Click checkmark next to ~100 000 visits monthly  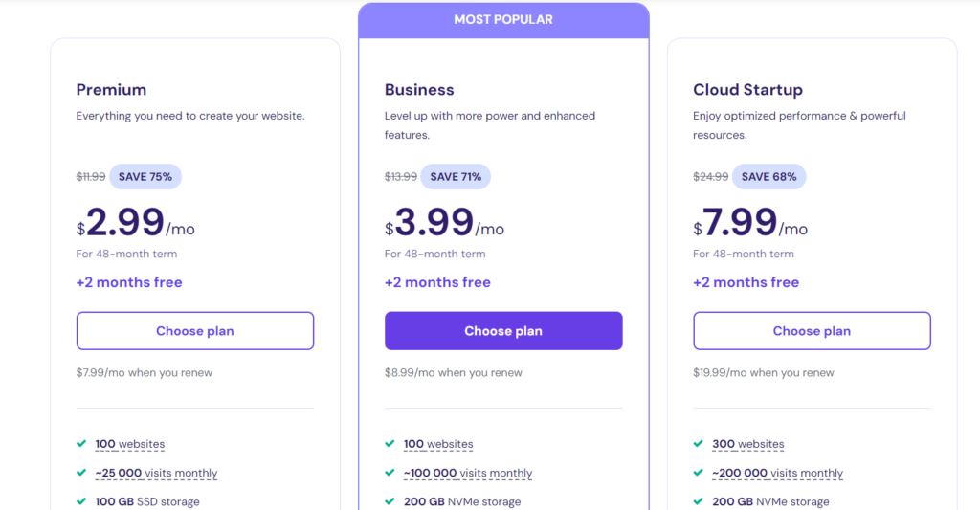point(390,473)
